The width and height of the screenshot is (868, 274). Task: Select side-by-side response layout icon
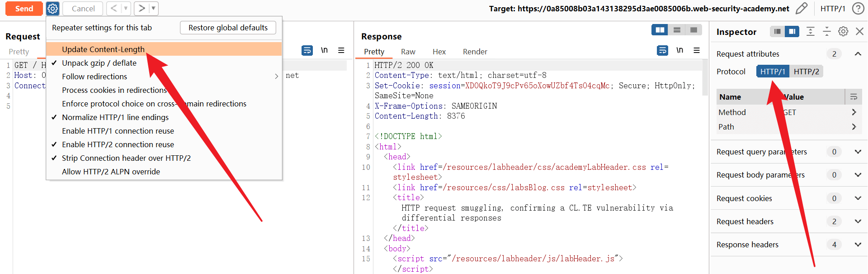pos(660,30)
